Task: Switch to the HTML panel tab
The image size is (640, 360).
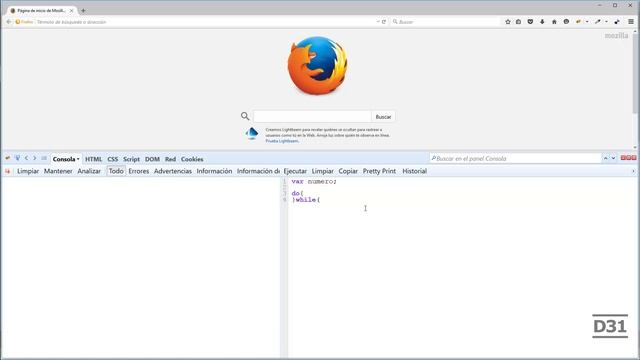Action: tap(93, 159)
